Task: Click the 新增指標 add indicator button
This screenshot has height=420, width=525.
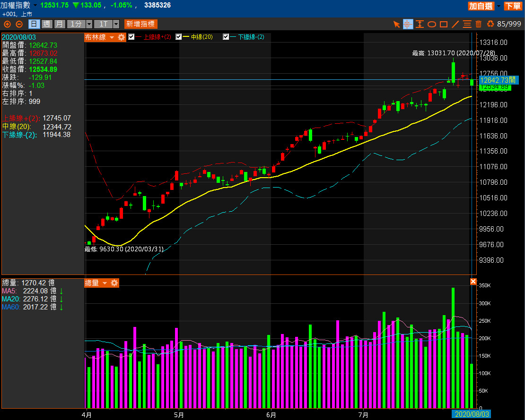Action: point(140,24)
